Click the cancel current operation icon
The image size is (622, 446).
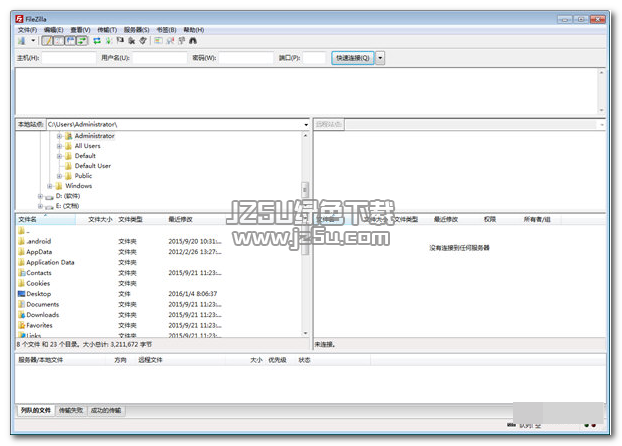click(x=120, y=40)
